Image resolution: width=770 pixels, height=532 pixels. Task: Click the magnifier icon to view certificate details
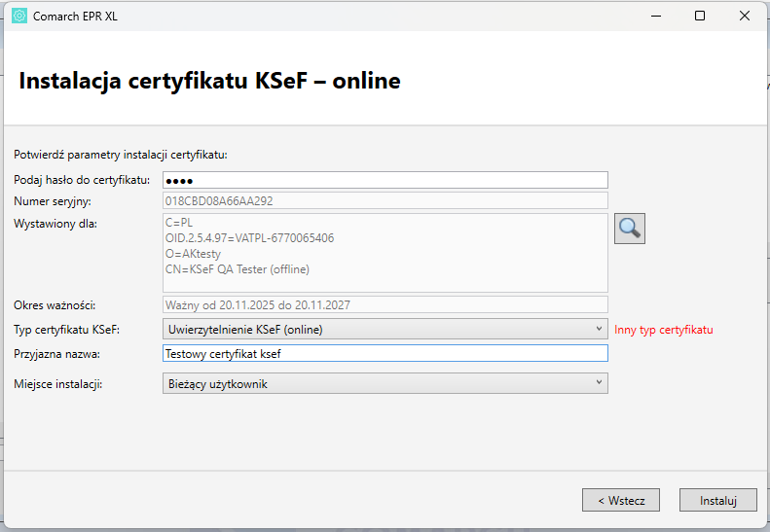click(x=630, y=229)
